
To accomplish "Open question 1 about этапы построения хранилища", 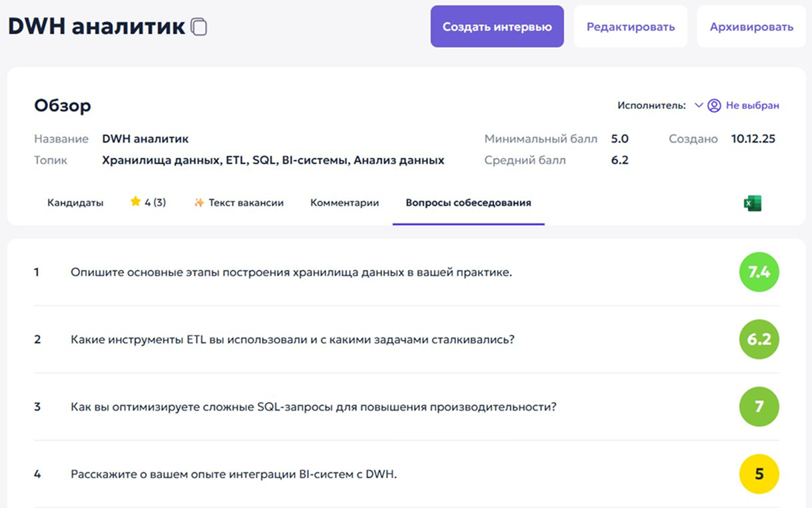I will point(291,272).
